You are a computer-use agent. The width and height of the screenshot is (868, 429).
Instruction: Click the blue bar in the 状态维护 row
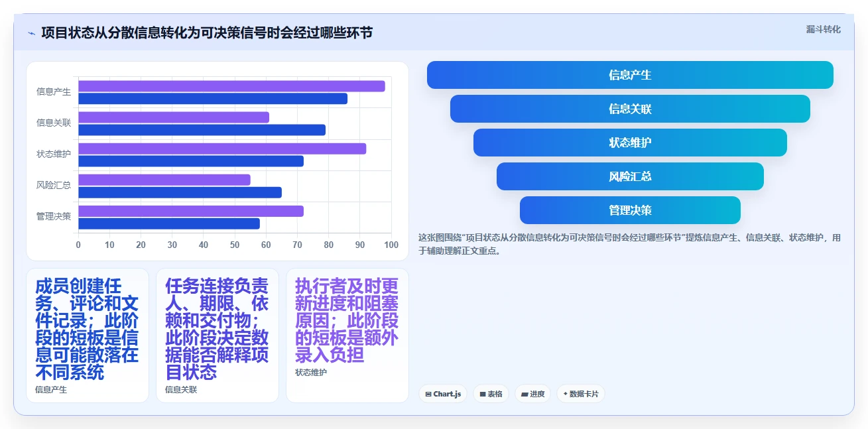(191, 161)
